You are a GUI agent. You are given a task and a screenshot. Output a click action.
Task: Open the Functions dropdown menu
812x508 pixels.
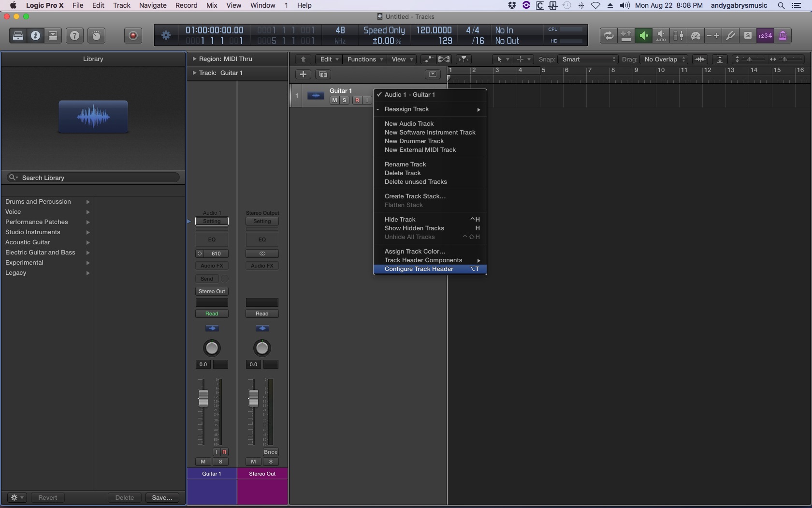click(365, 59)
